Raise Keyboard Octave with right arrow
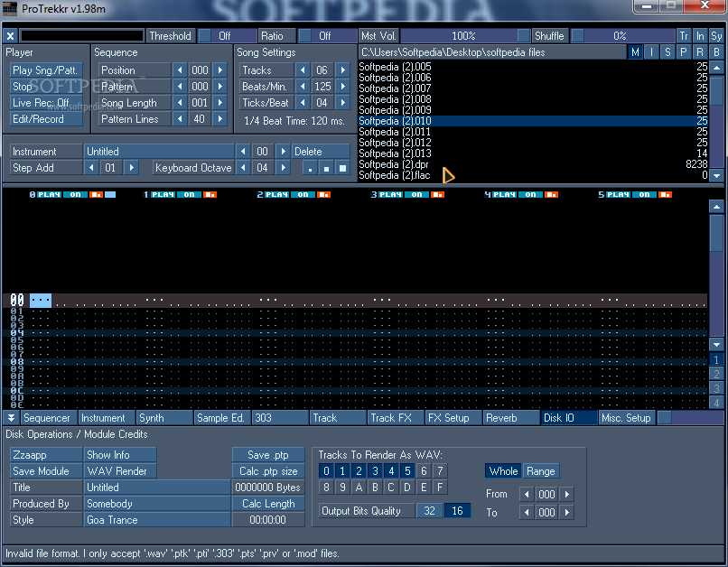728x567 pixels. (x=283, y=168)
